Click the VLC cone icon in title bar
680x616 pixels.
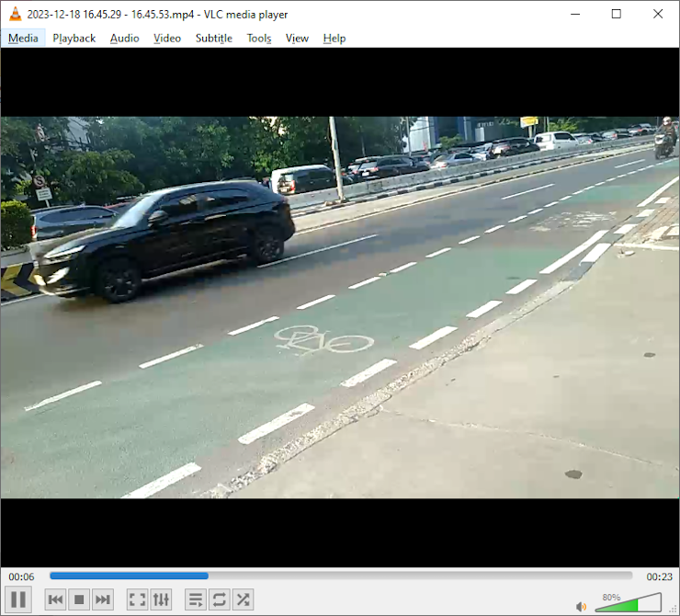[16, 15]
